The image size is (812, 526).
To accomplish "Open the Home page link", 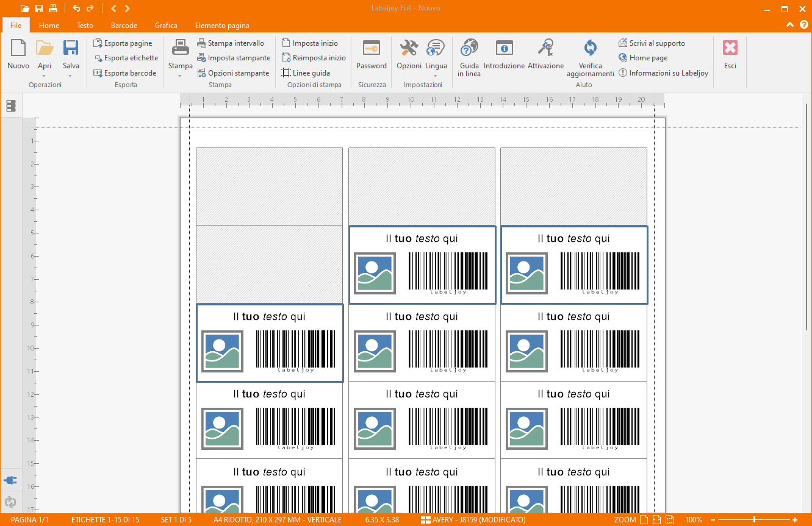I will (643, 58).
